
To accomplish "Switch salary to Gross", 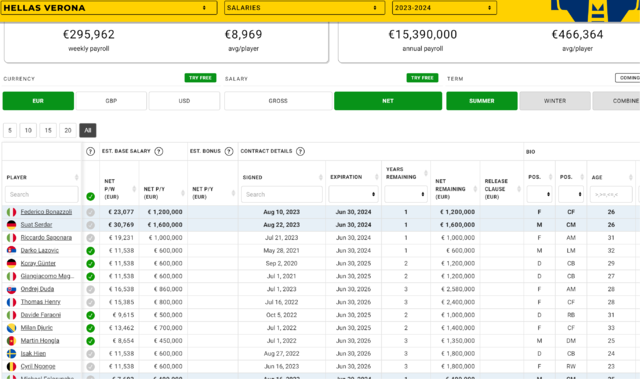I will [x=278, y=101].
